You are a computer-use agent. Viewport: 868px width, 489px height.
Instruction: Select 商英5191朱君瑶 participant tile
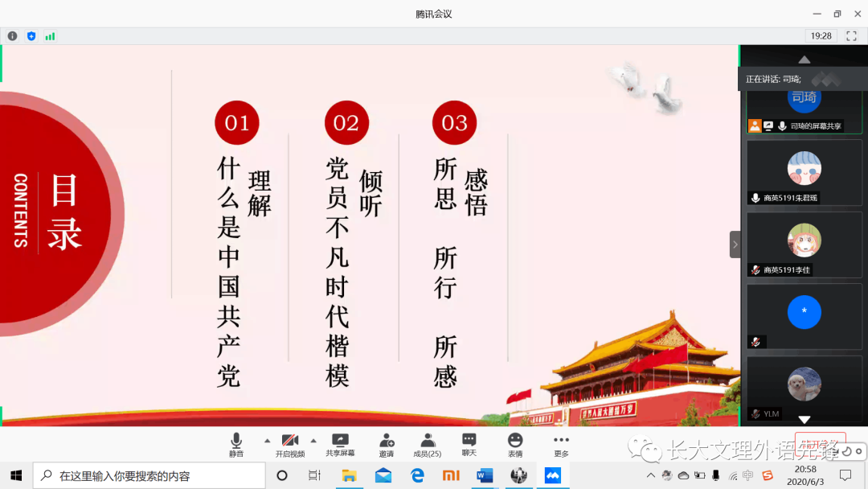click(804, 173)
